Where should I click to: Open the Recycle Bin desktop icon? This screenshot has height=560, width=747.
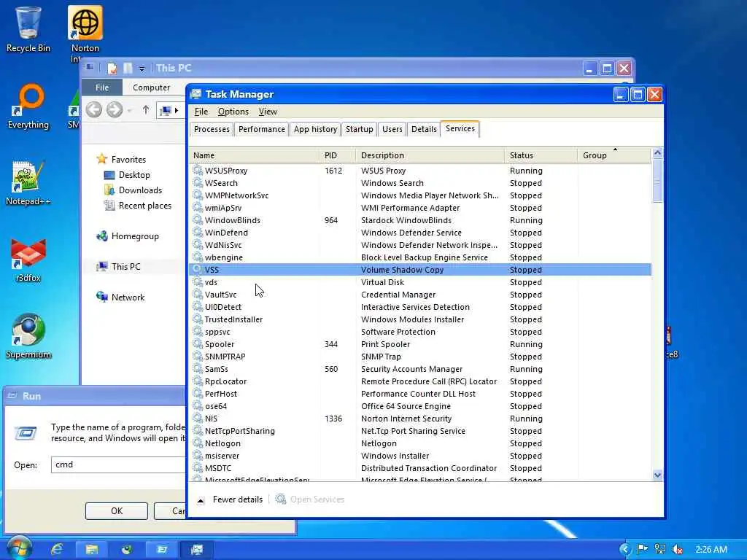point(28,29)
